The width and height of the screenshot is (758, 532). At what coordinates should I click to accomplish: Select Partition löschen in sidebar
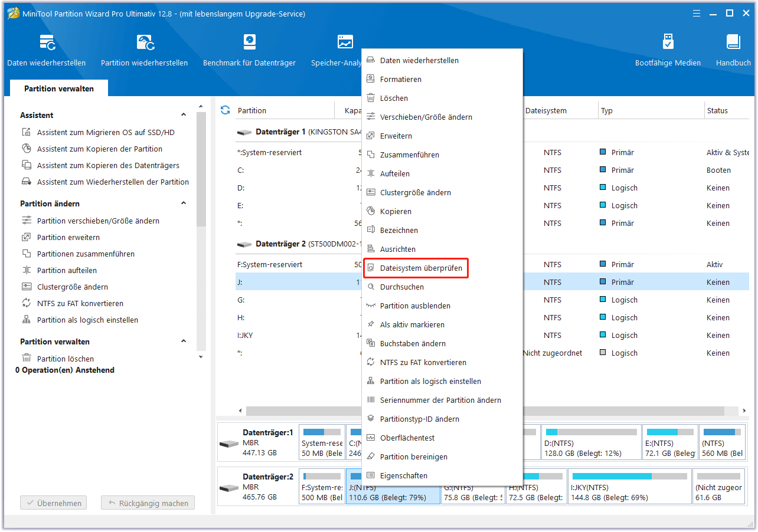click(x=65, y=359)
